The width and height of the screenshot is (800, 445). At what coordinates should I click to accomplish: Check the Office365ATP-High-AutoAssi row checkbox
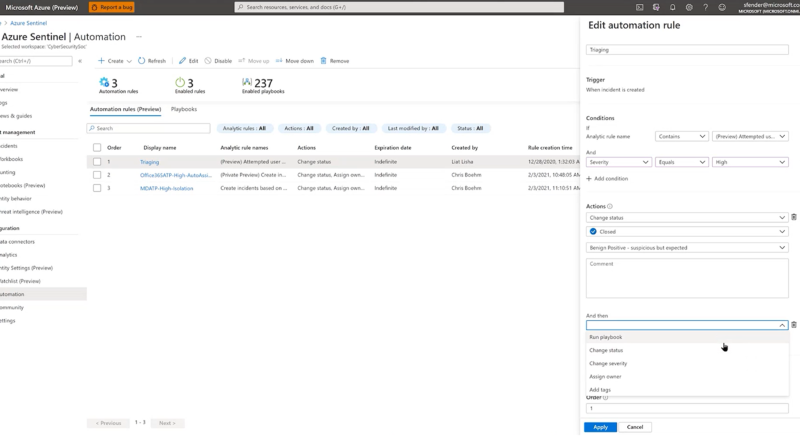[x=97, y=175]
